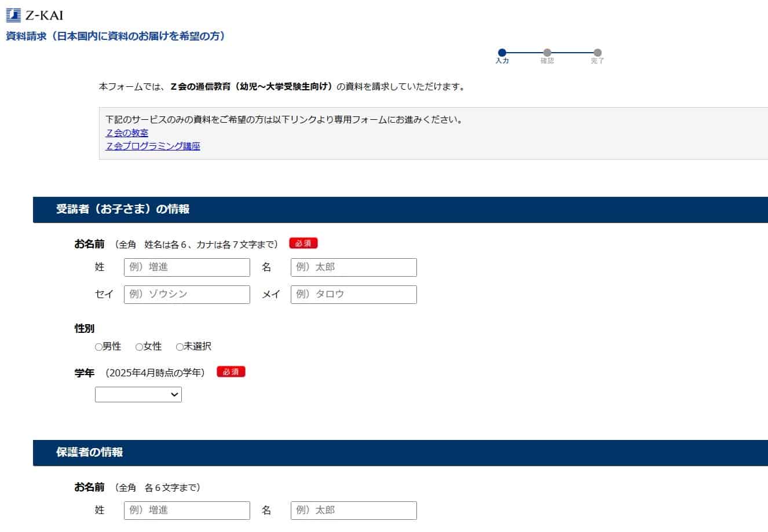
Task: Focus the guardian 名 input field
Action: click(353, 511)
